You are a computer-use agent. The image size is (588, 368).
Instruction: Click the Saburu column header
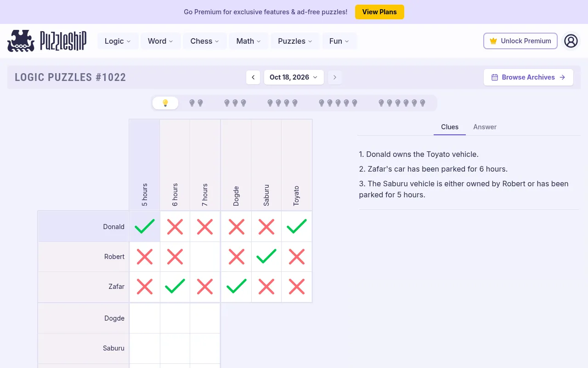click(266, 165)
